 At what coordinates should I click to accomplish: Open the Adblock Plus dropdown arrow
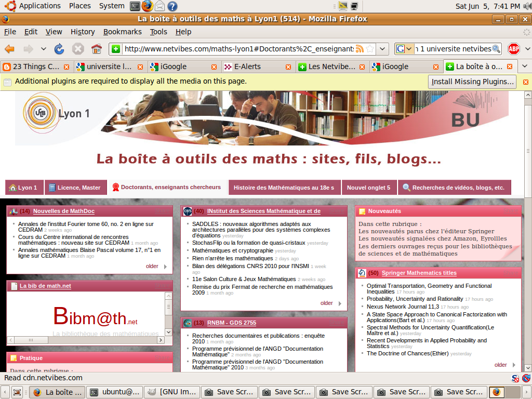(527, 48)
